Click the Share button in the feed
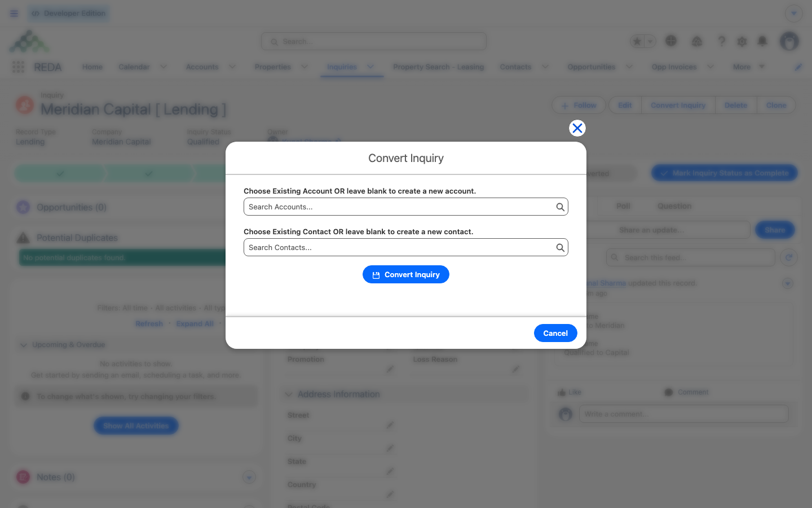 (775, 230)
